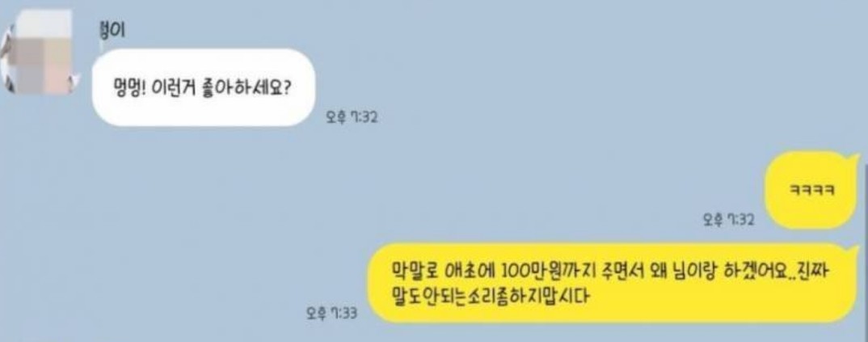Screen dimensions: 868x342
Task: Select the long yellow message starting with '막말로'
Action: coord(613,282)
